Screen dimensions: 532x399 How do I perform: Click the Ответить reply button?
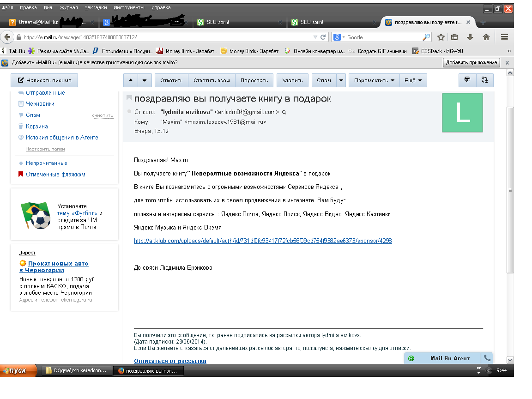[x=171, y=80]
